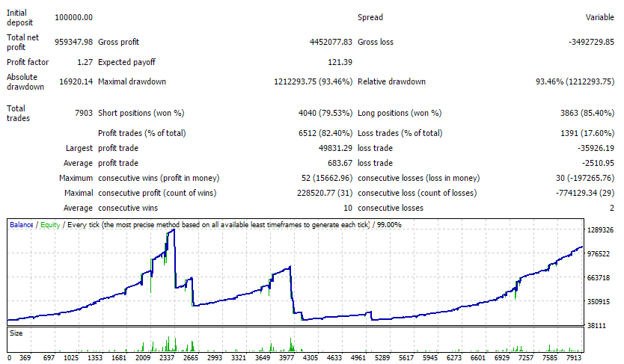
Task: Click consecutive losses value 30 (-197265.76)
Action: (x=585, y=179)
